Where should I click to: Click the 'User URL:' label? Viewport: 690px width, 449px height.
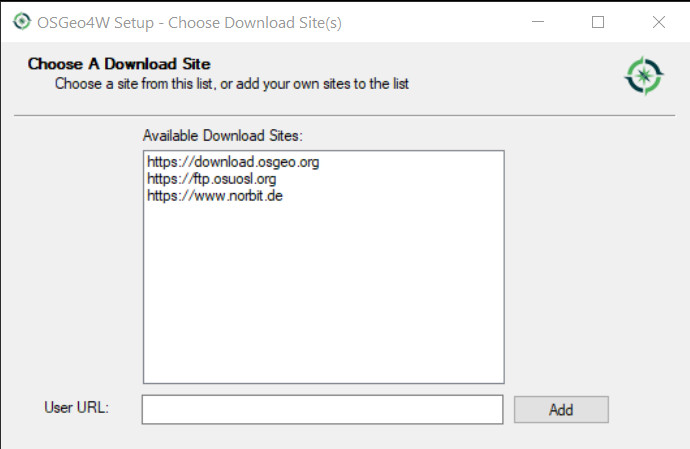[76, 407]
